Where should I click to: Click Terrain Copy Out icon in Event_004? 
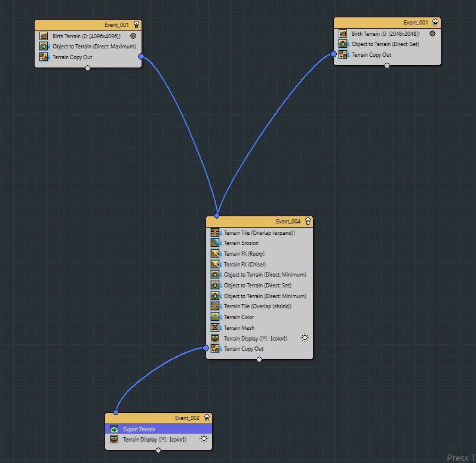215,348
